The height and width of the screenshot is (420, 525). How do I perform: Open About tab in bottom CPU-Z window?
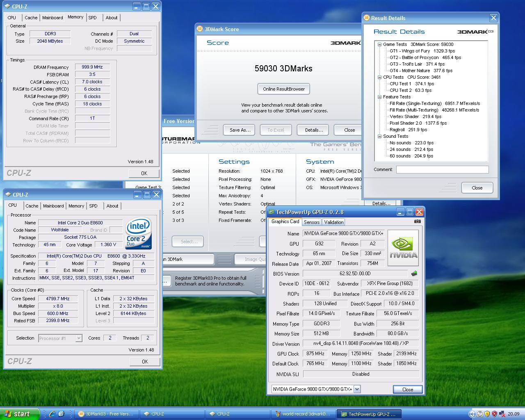(x=112, y=206)
